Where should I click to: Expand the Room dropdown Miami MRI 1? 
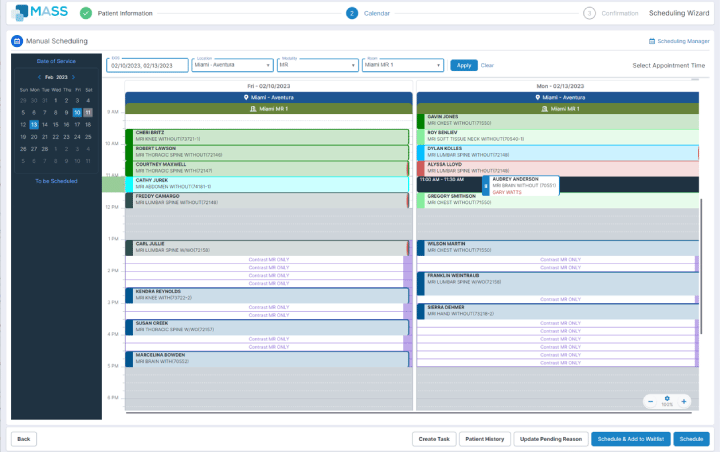401,65
